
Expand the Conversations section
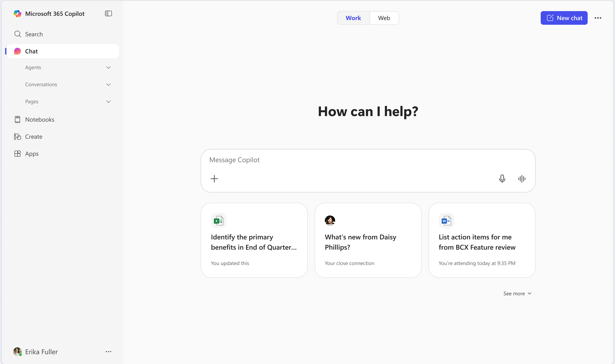point(108,84)
